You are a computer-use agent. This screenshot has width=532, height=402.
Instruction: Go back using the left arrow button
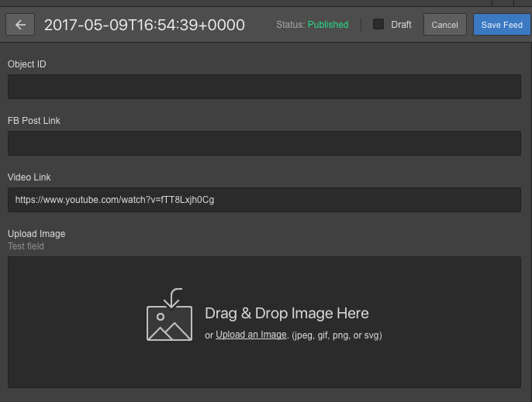(x=20, y=25)
